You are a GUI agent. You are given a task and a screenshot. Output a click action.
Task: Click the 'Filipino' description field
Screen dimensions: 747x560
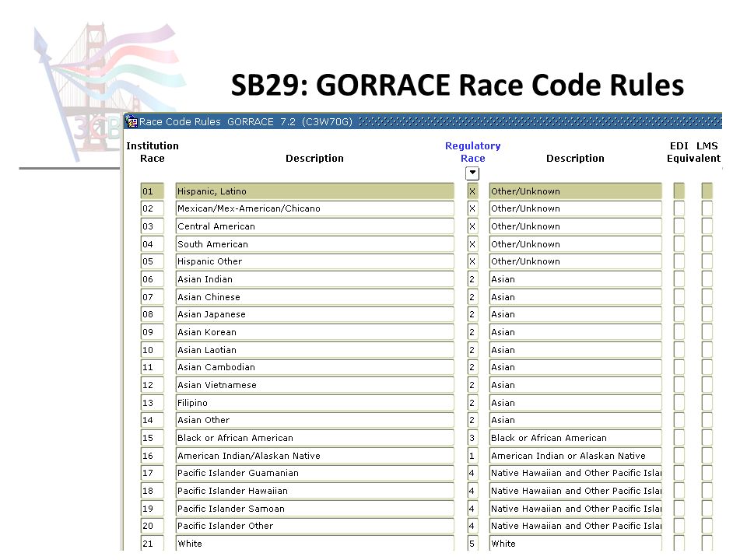[x=315, y=402]
